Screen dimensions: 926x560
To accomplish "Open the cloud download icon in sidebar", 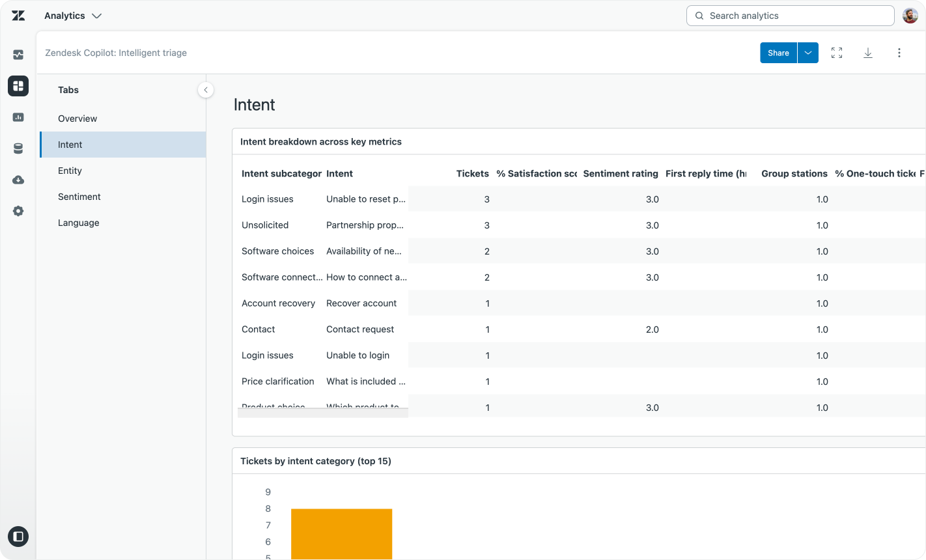I will [x=18, y=180].
